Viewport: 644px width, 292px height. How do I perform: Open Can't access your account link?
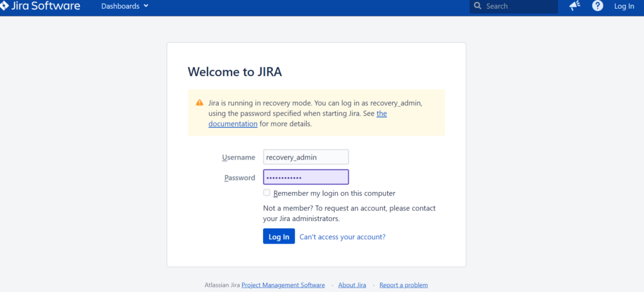point(343,237)
